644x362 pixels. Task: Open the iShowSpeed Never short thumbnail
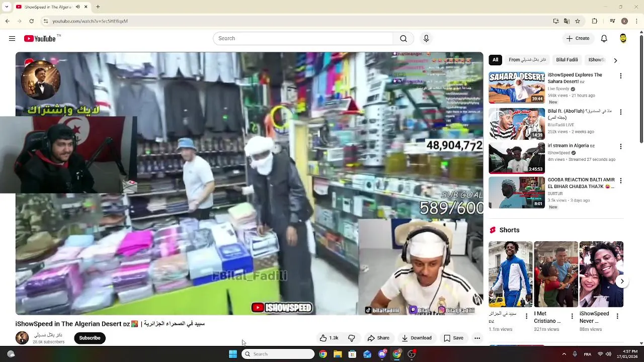(601, 275)
